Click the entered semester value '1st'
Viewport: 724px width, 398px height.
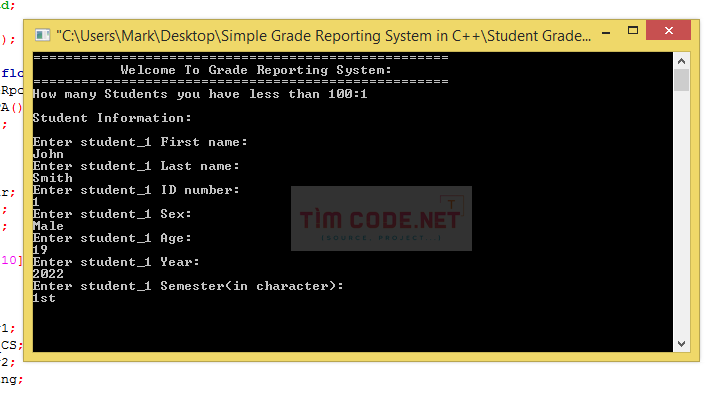(44, 298)
